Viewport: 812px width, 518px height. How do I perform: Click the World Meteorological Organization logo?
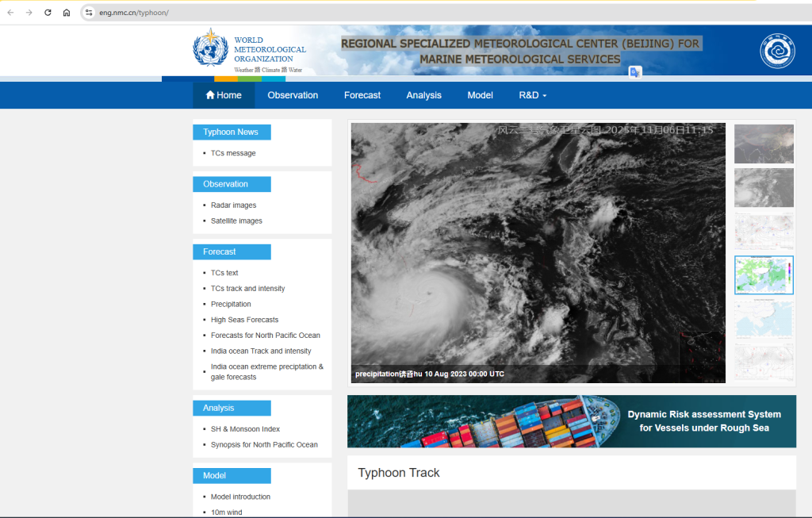pyautogui.click(x=211, y=49)
